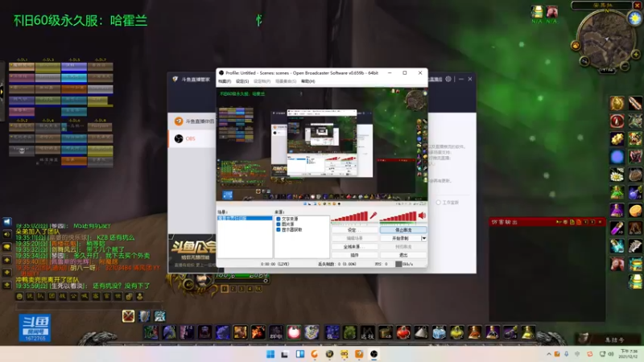Activate the shield defensive stance icon
This screenshot has height=362, width=644.
point(144,316)
